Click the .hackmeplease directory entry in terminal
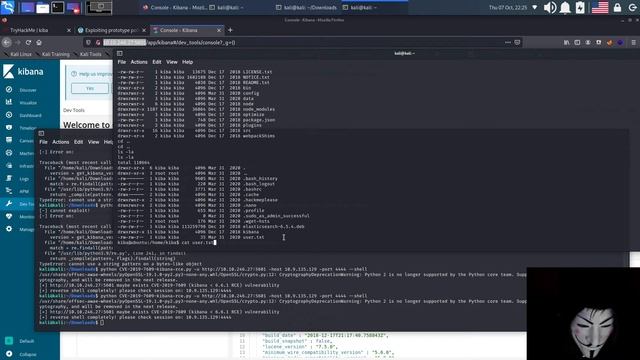The image size is (640, 360). tap(260, 200)
